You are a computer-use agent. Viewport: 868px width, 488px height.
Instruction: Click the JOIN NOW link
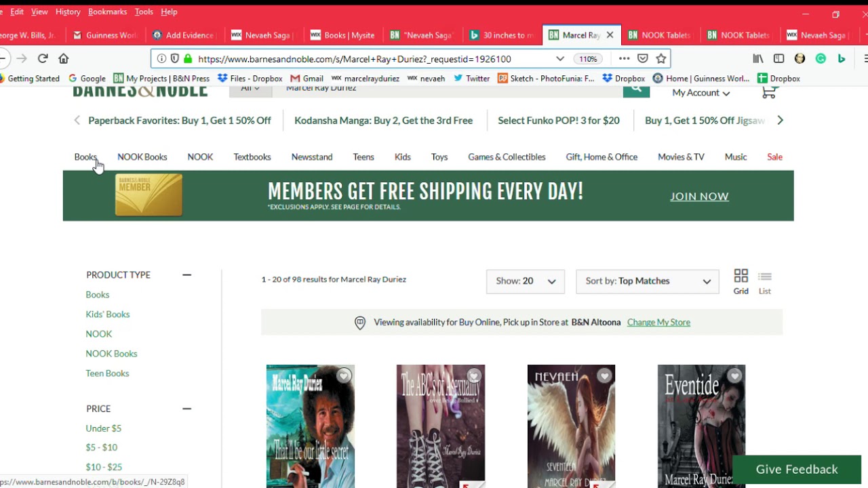(x=699, y=197)
